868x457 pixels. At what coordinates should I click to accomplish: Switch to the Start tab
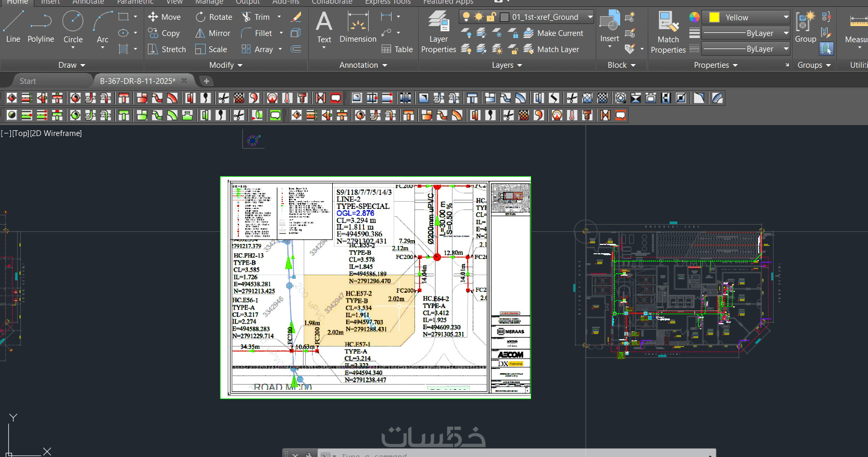pos(28,81)
